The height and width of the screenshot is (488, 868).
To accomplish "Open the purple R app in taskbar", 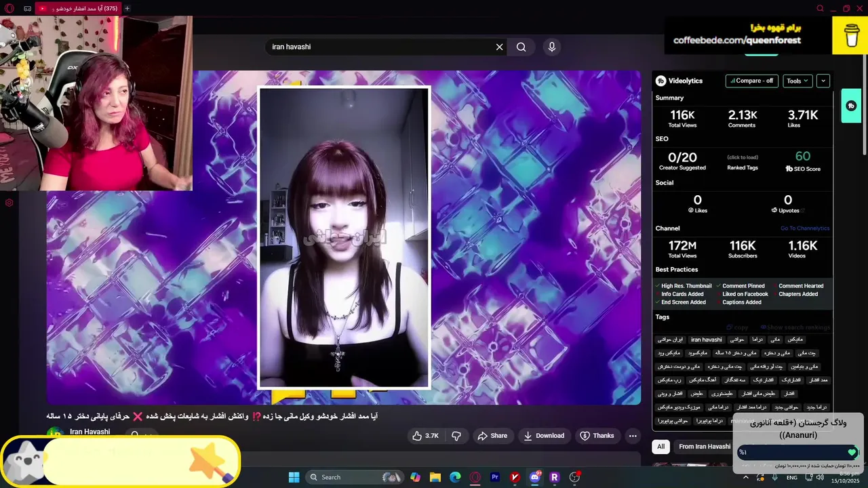I will (555, 477).
